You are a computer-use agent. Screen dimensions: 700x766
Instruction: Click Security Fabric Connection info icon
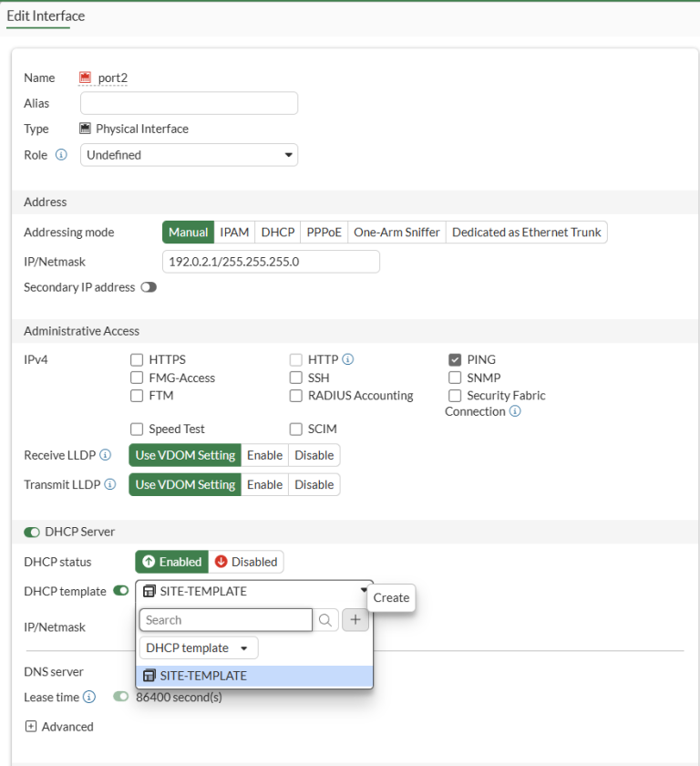pyautogui.click(x=515, y=411)
